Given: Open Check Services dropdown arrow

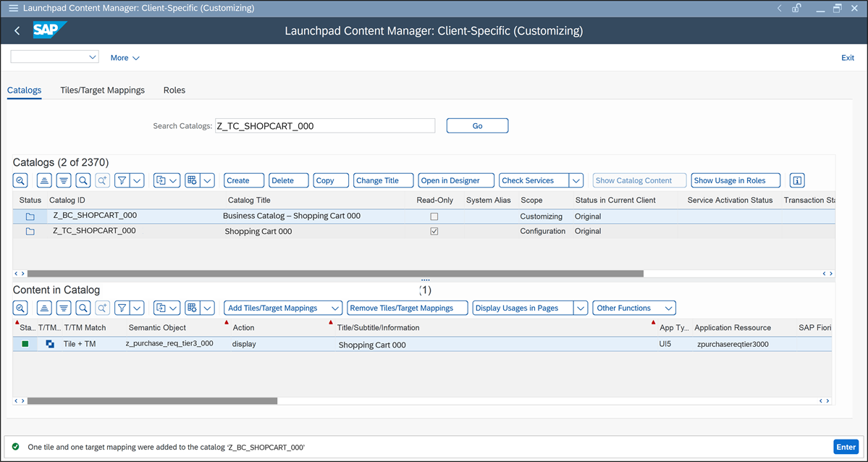Looking at the screenshot, I should (x=576, y=180).
